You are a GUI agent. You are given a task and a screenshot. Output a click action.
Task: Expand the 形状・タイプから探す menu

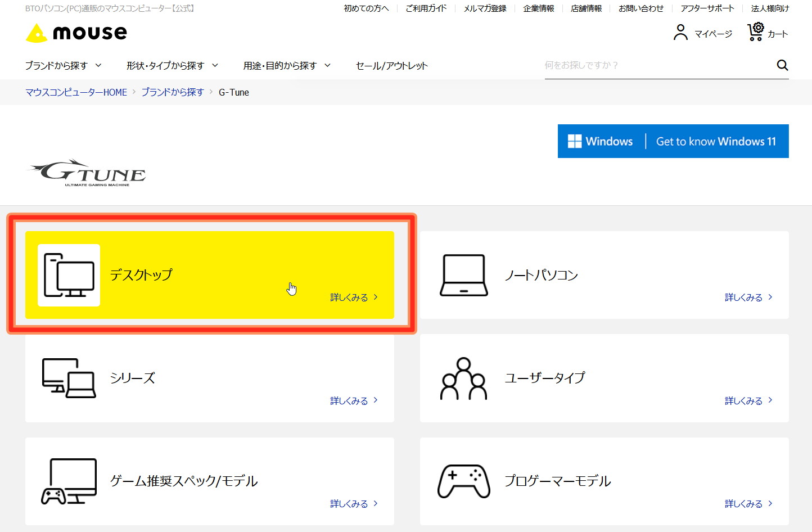coord(172,66)
